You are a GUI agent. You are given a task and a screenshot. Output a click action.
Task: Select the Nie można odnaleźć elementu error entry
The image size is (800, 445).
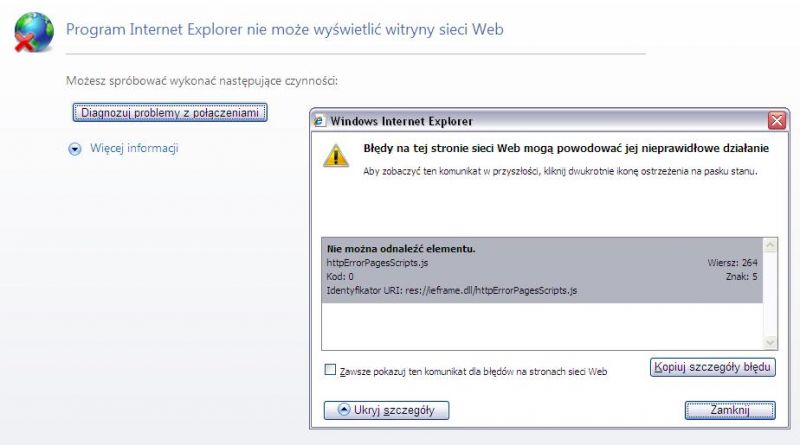pos(542,270)
